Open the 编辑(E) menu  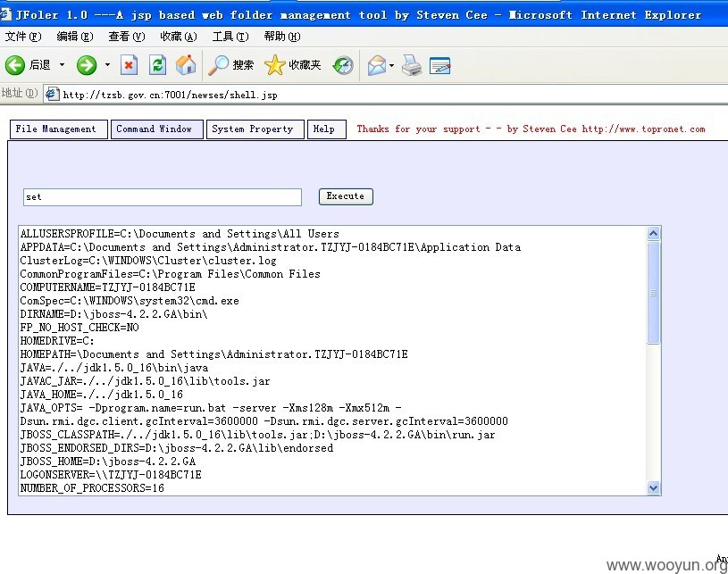click(75, 37)
